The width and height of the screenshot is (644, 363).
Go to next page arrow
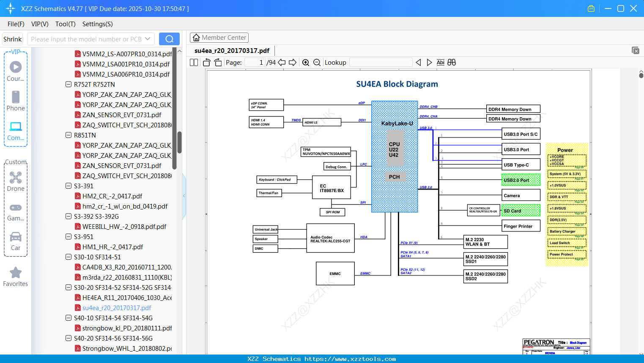[293, 63]
